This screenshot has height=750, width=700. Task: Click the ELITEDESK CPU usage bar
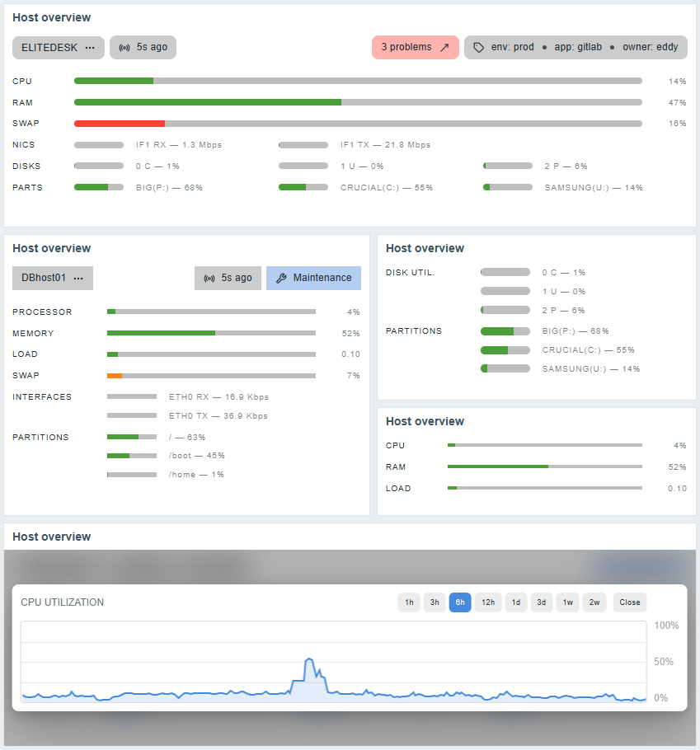pyautogui.click(x=358, y=81)
